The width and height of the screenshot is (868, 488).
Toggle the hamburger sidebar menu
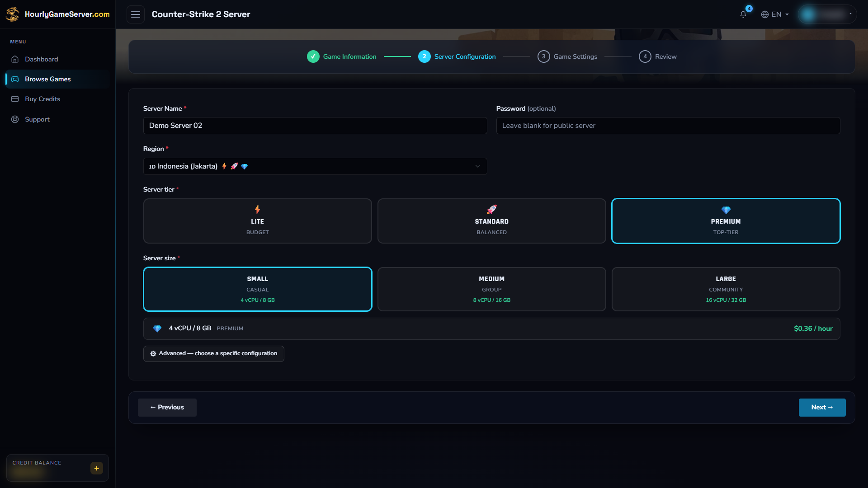pos(136,14)
